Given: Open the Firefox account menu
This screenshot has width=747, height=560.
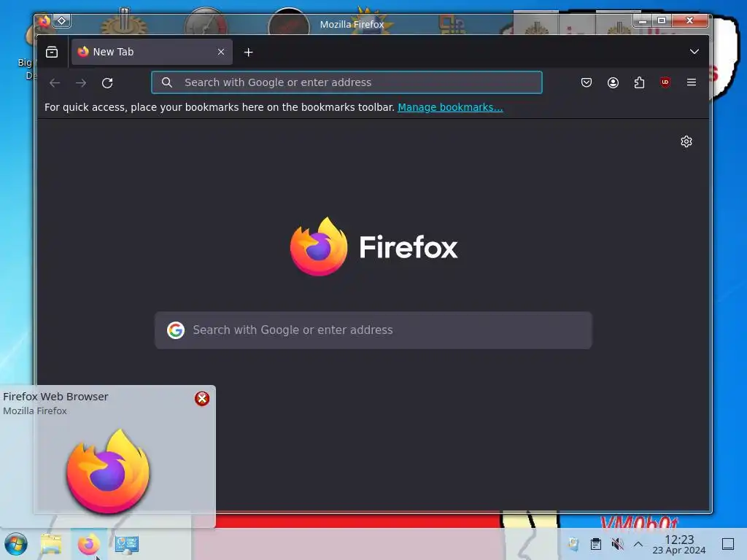Looking at the screenshot, I should click(x=613, y=82).
